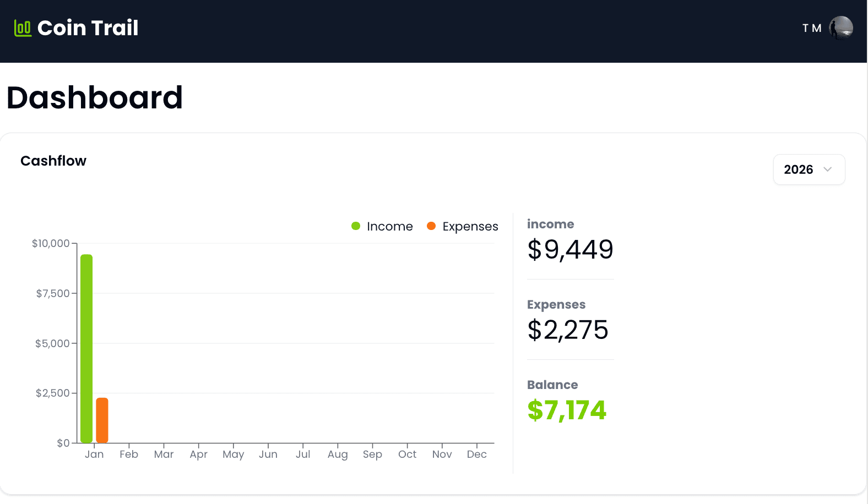Click the chevron arrow beside 2026
Image resolution: width=868 pixels, height=504 pixels.
[827, 169]
